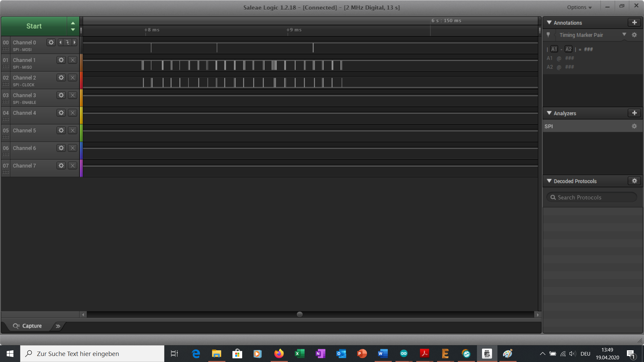This screenshot has height=362, width=644.
Task: Click the Channel 2 SPI-CLOCK label
Action: pyautogui.click(x=23, y=85)
